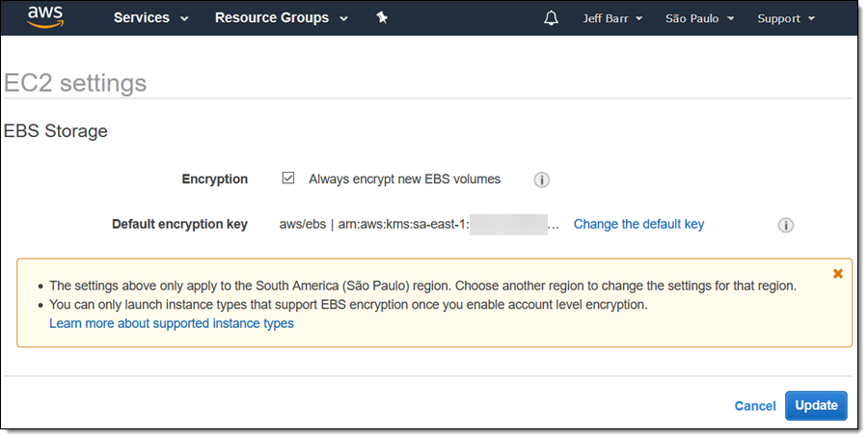Image resolution: width=868 pixels, height=439 pixels.
Task: Open the Services menu
Action: tap(150, 18)
